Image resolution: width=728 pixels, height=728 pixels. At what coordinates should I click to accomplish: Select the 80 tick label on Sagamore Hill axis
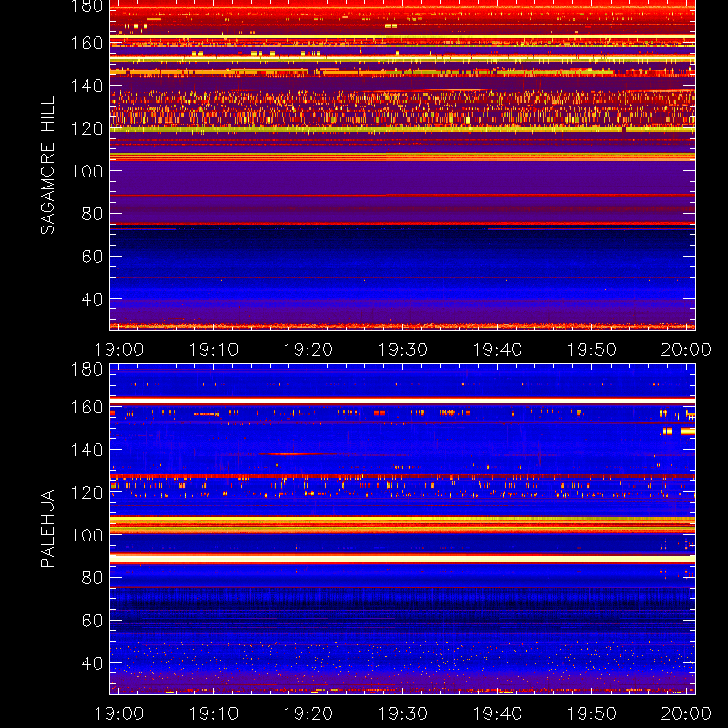pos(93,214)
